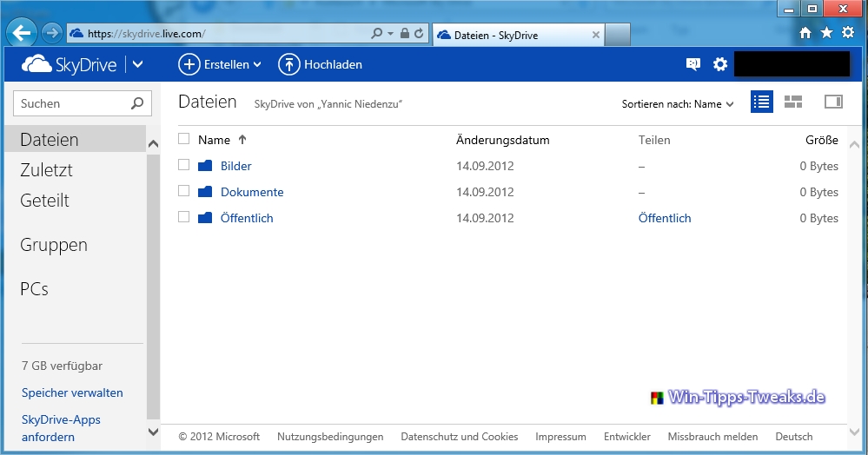Click the blacked-out account name area
Screen dimensions: 868x455
coord(792,63)
